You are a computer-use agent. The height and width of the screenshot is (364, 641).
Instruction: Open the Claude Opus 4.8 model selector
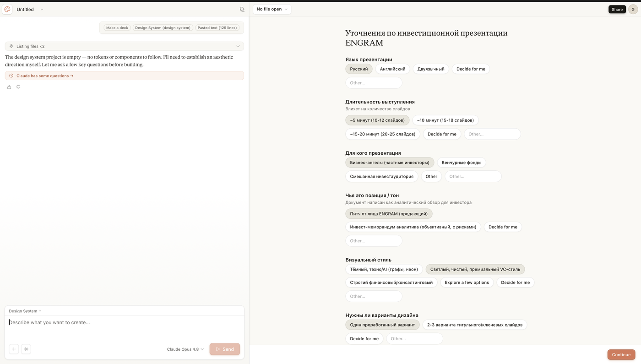tap(185, 349)
